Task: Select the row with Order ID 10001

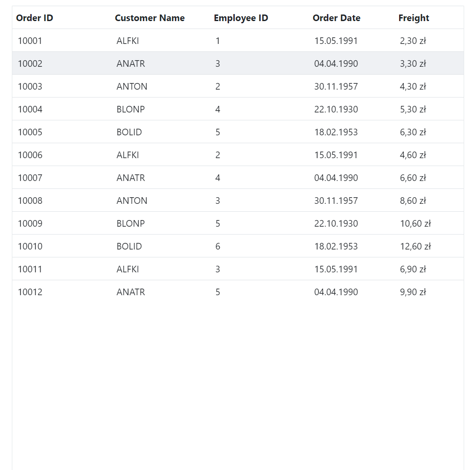Action: (30, 41)
